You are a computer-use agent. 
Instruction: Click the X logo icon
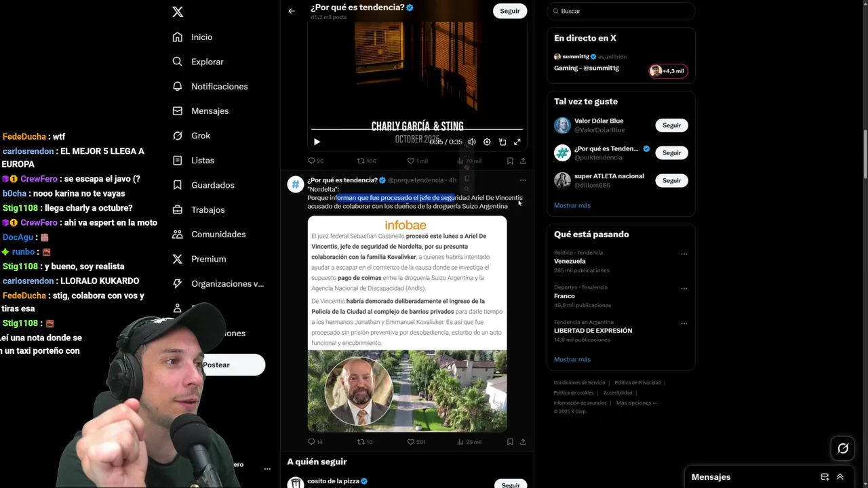(178, 12)
